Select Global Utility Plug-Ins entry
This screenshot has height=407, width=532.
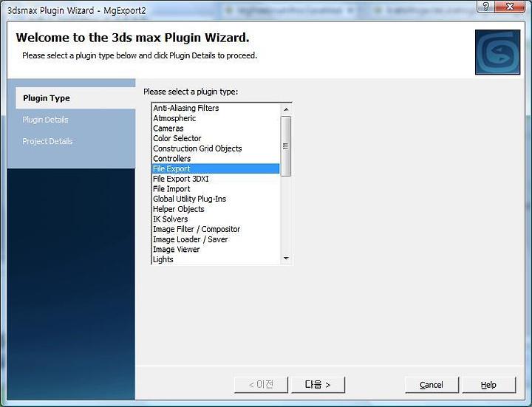tap(216, 199)
